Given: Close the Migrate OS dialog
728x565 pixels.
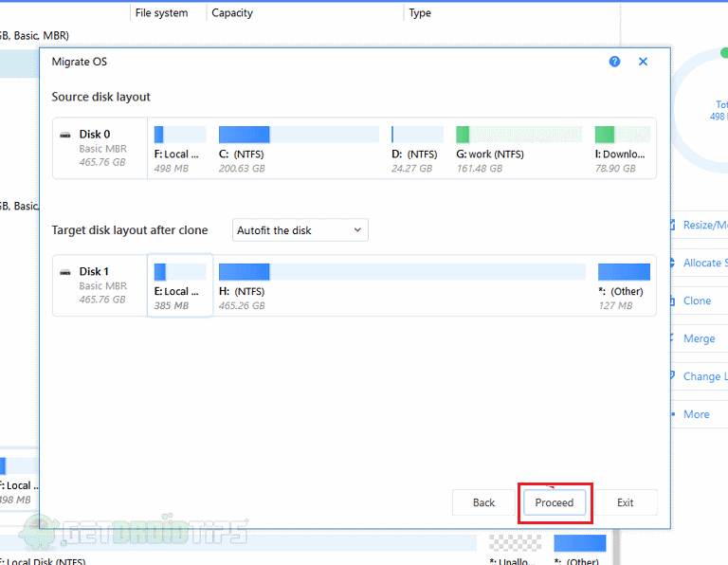Looking at the screenshot, I should [643, 62].
